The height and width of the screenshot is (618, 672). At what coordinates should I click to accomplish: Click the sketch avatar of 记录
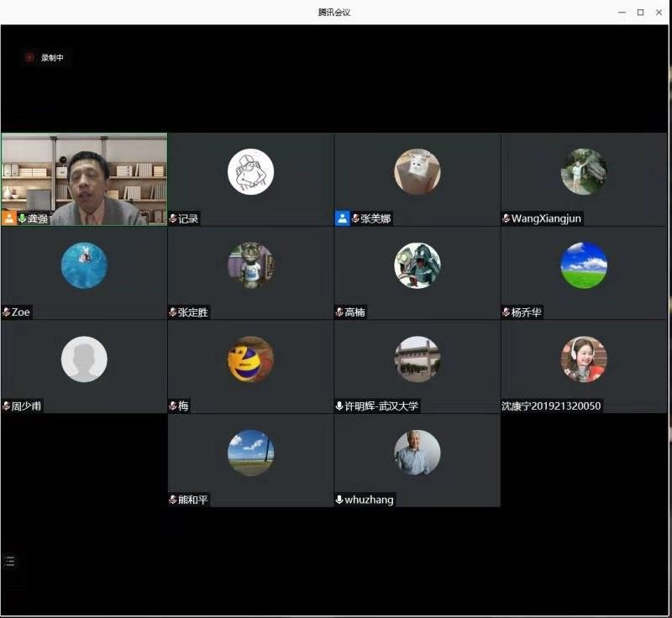[250, 171]
